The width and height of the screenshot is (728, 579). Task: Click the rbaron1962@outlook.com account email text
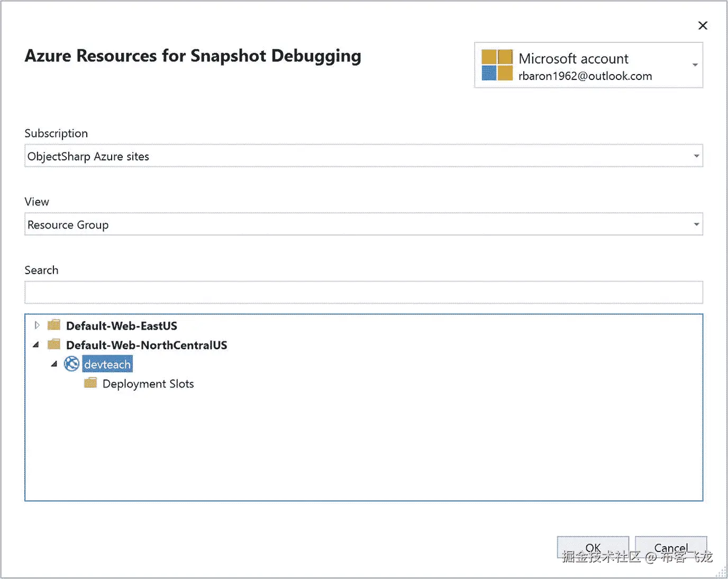pos(585,76)
